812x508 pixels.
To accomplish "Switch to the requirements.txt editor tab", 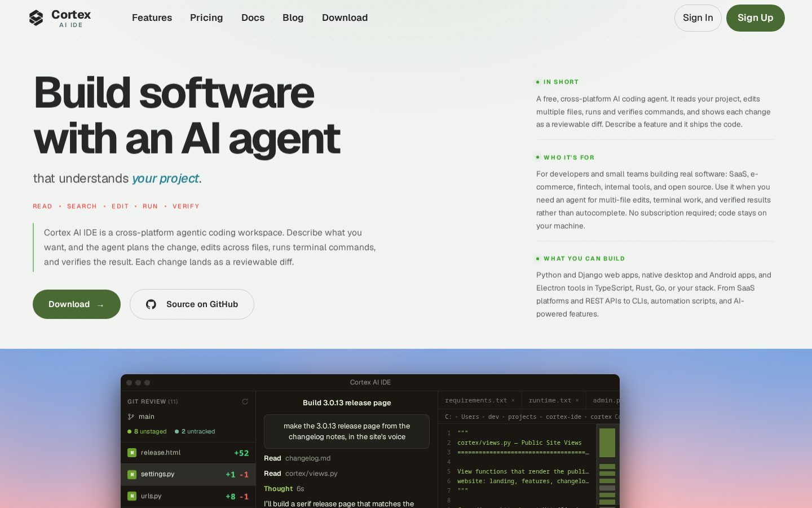I will 480,400.
